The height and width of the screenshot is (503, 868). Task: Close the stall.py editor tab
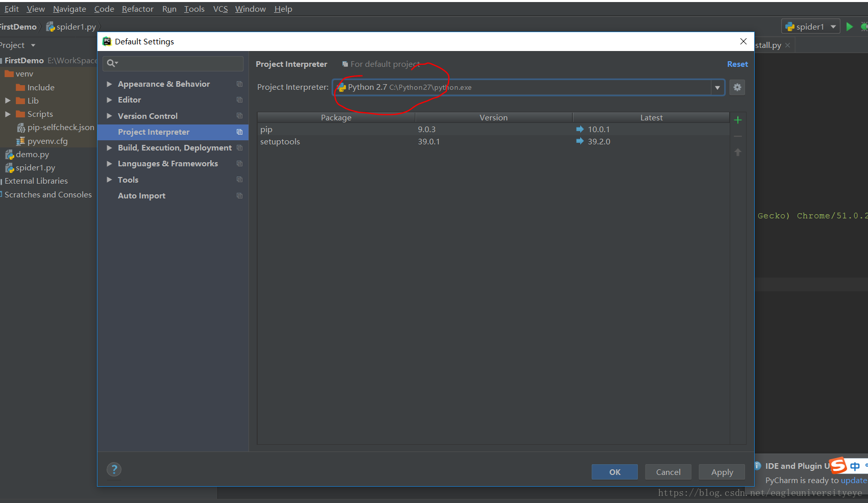(787, 45)
